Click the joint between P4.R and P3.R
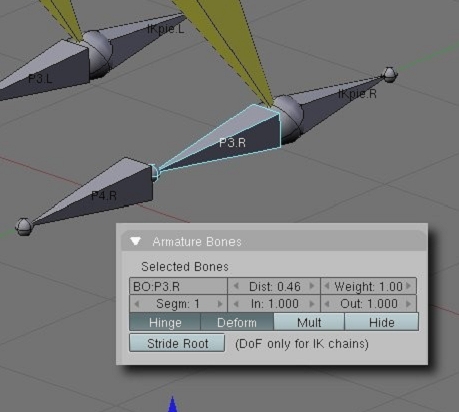 pos(154,173)
